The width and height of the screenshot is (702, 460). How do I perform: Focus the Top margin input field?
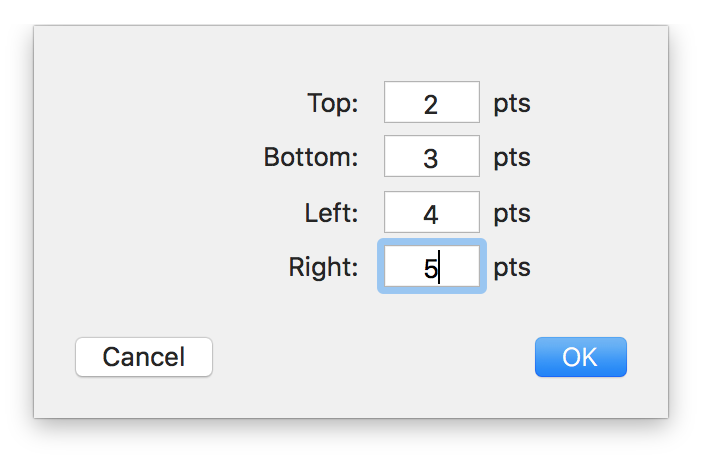pos(431,103)
